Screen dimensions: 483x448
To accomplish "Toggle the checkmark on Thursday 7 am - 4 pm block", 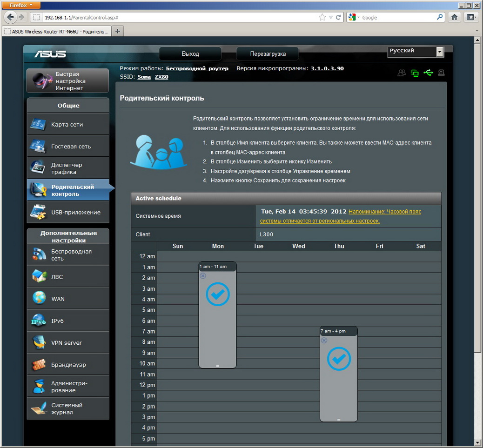I will [338, 359].
